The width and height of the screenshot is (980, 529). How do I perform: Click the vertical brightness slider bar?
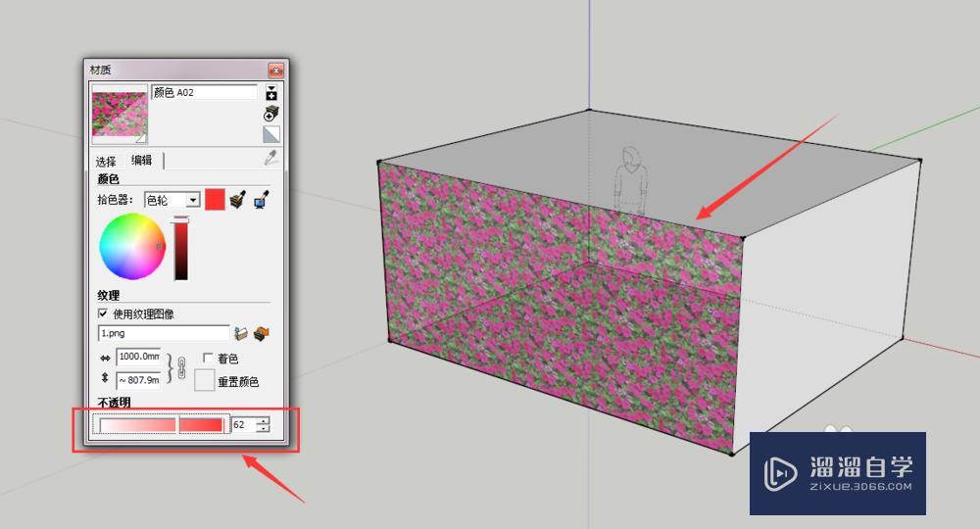(x=181, y=249)
